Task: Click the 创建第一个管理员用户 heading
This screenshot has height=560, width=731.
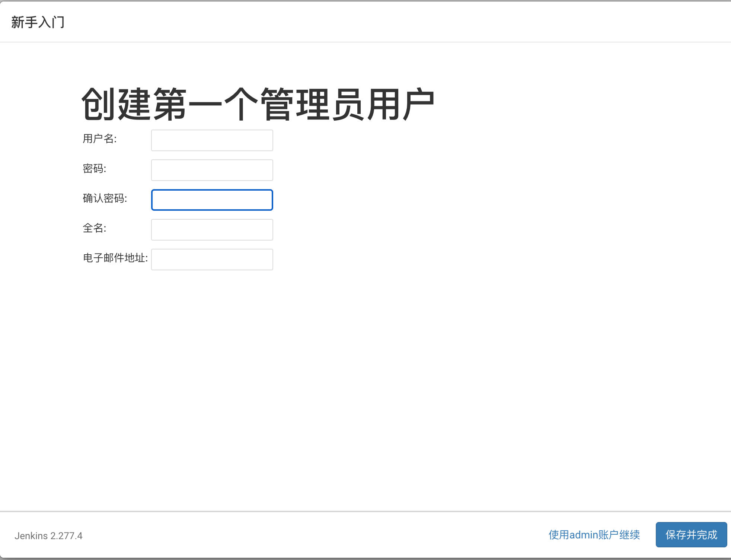Action: pos(258,104)
